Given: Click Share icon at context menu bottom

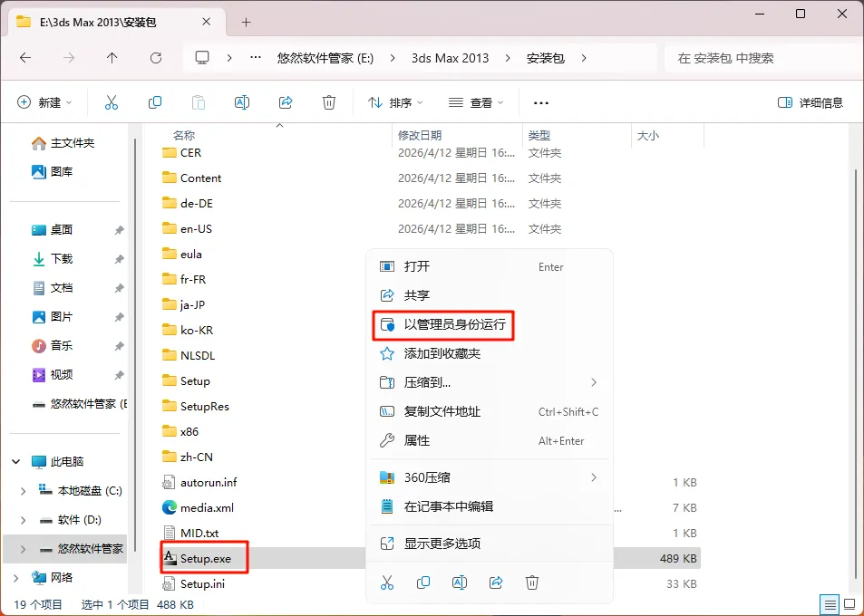Looking at the screenshot, I should coord(496,582).
